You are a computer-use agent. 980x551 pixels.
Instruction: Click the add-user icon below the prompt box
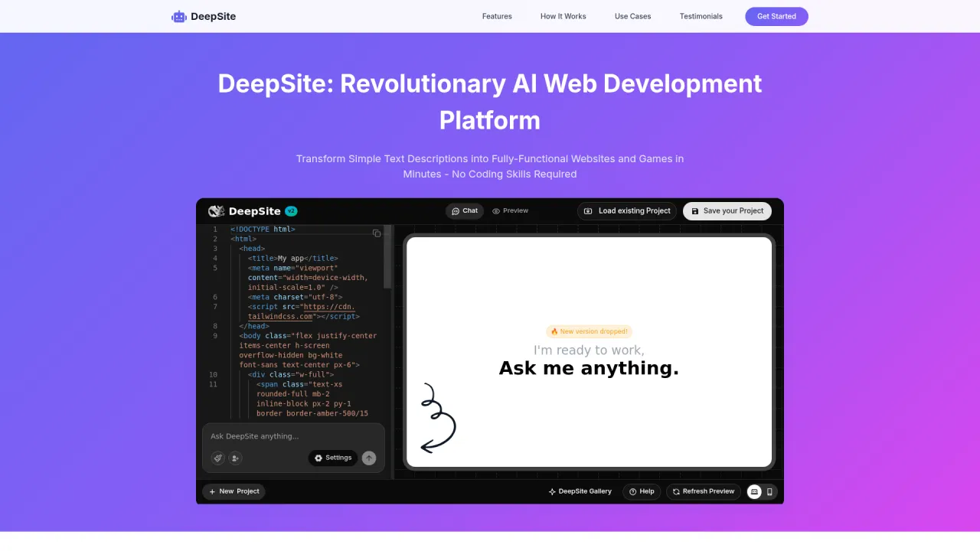click(235, 458)
